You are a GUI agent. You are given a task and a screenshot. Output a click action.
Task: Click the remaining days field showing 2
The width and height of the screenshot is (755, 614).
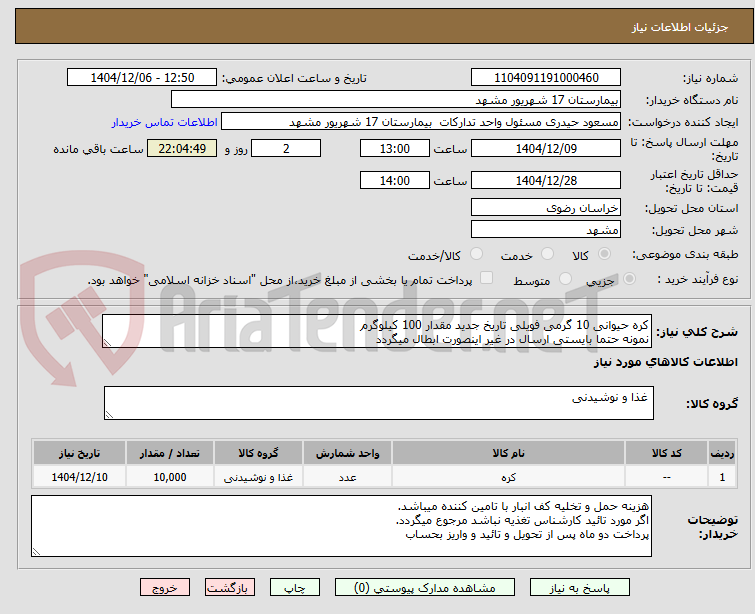[x=286, y=148]
